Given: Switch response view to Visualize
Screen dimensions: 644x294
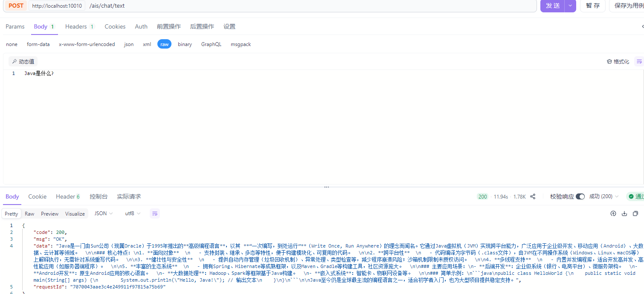Looking at the screenshot, I should coord(75,214).
